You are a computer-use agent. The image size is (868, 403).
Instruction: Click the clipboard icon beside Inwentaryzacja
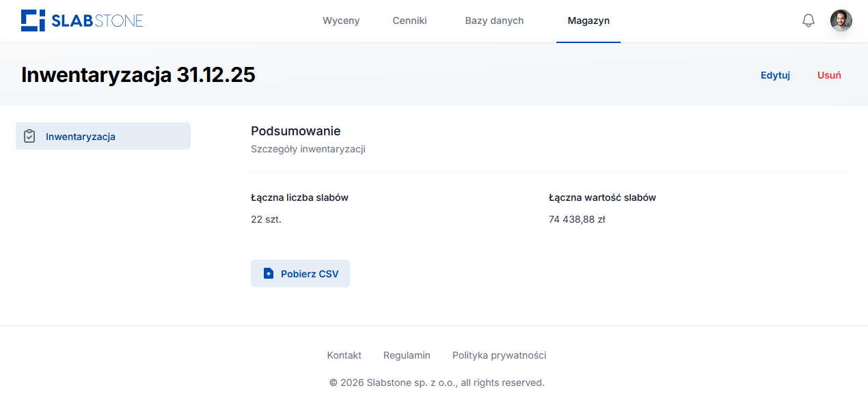pos(29,137)
